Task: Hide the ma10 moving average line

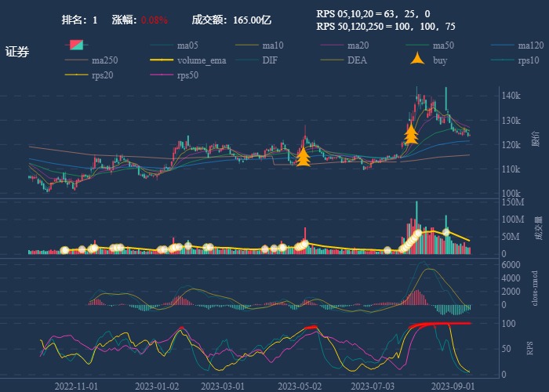Action: pyautogui.click(x=246, y=45)
